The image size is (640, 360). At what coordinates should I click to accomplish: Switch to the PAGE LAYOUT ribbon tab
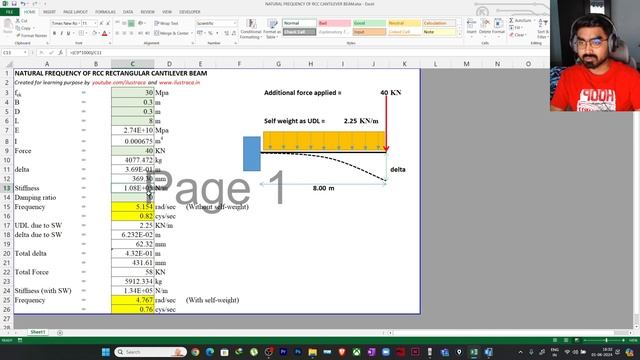point(75,12)
